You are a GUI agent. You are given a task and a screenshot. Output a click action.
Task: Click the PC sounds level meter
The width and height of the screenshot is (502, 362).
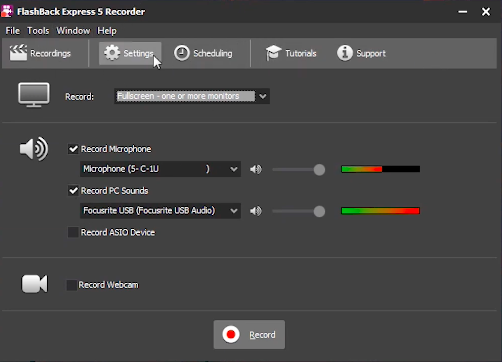tap(380, 211)
